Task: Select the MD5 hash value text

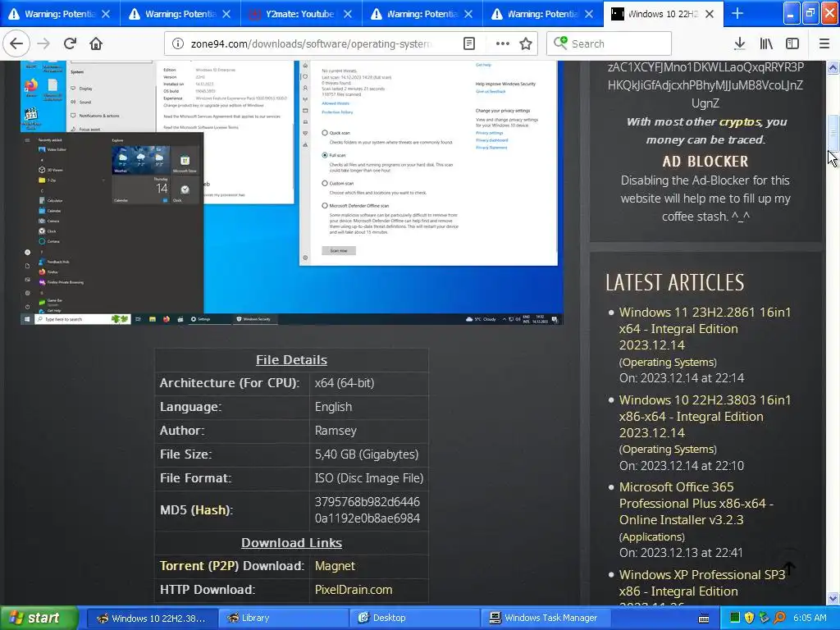Action: click(367, 510)
